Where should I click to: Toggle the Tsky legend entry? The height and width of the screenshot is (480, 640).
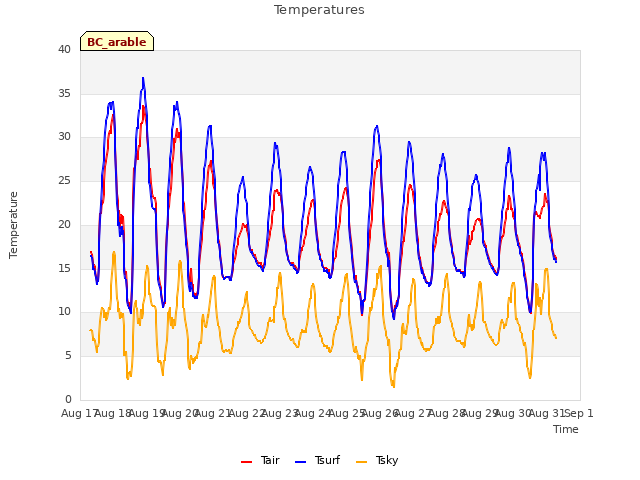[377, 460]
